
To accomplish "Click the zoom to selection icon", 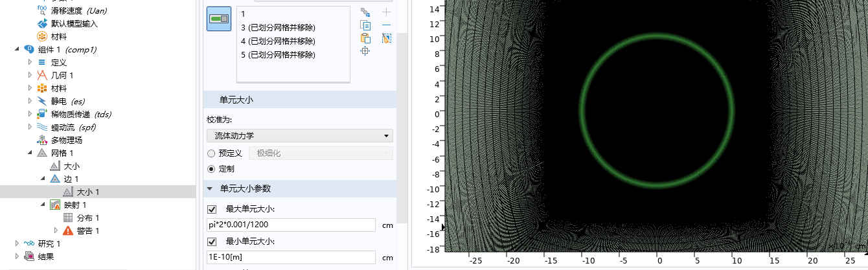I will pyautogui.click(x=365, y=51).
